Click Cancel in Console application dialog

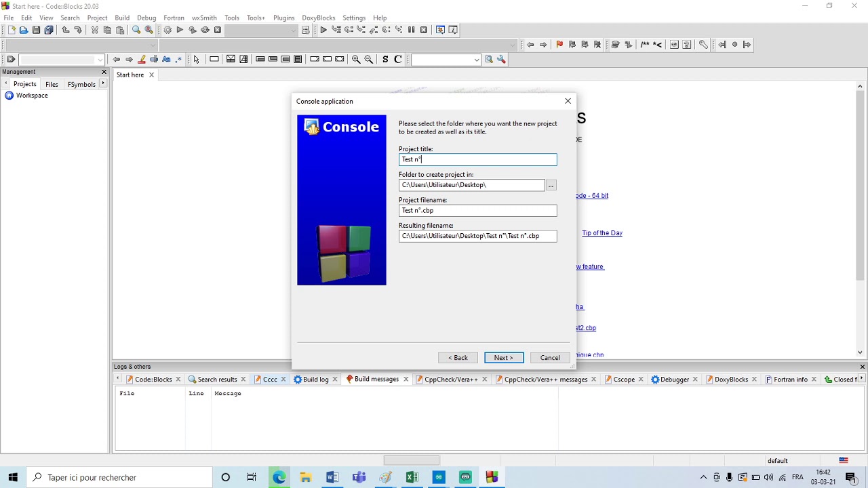550,358
